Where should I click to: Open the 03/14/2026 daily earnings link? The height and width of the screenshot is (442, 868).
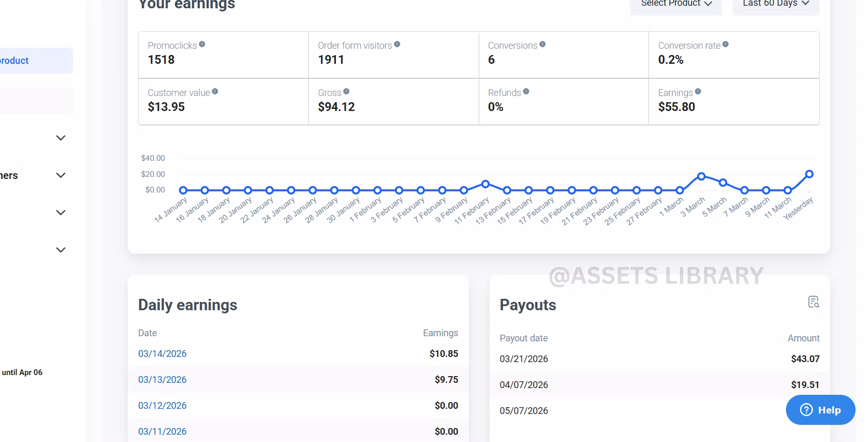pos(162,354)
